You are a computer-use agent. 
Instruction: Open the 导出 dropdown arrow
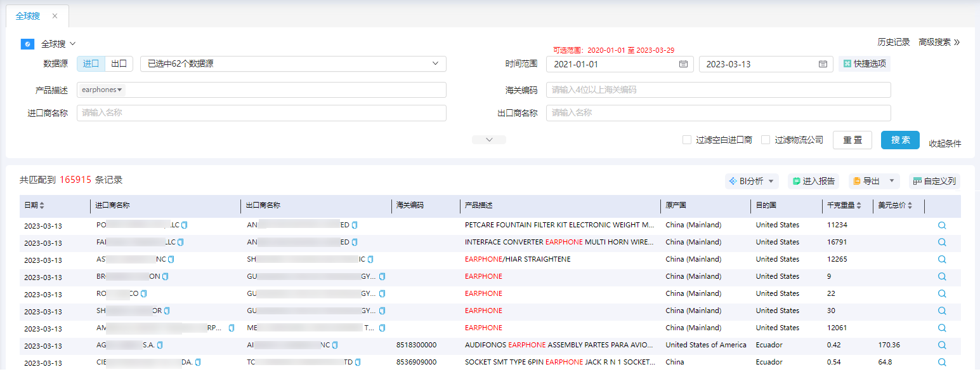coord(891,182)
